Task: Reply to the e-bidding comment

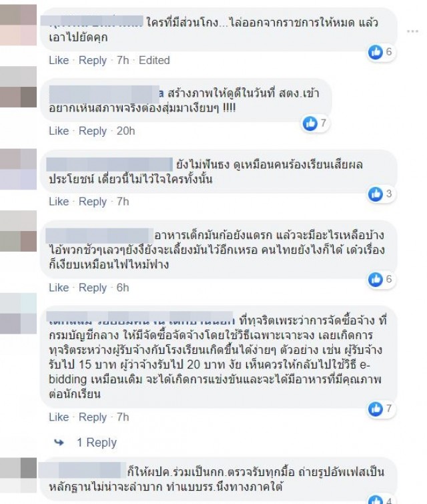Action: tap(93, 417)
